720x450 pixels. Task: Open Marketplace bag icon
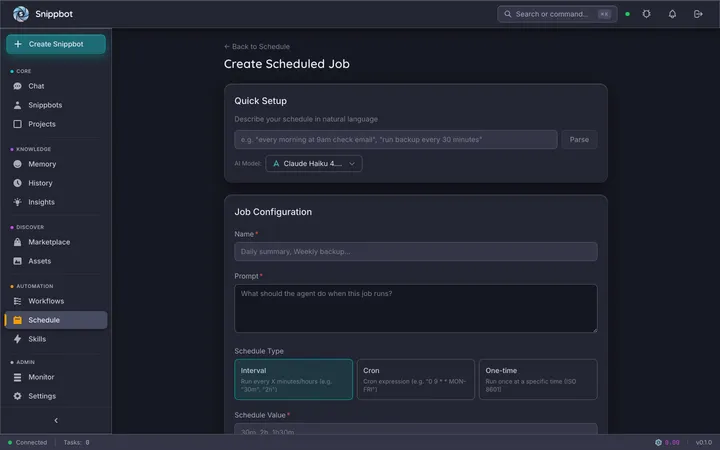pyautogui.click(x=17, y=242)
